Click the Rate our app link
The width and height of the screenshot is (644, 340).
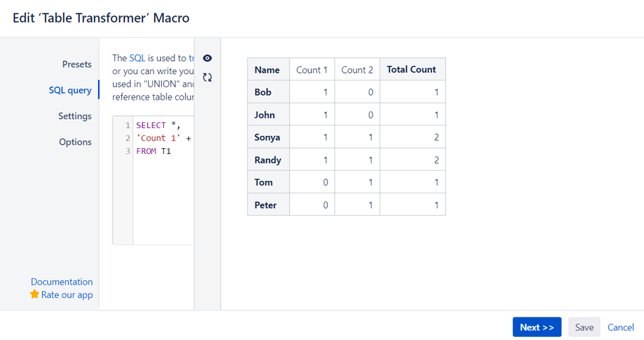coord(67,295)
